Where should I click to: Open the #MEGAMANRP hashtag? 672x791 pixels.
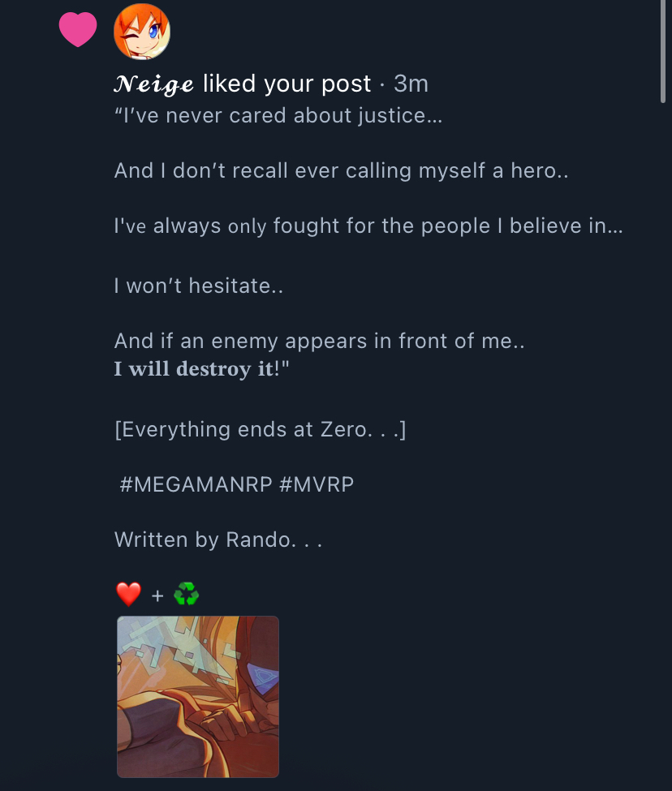[x=195, y=485]
